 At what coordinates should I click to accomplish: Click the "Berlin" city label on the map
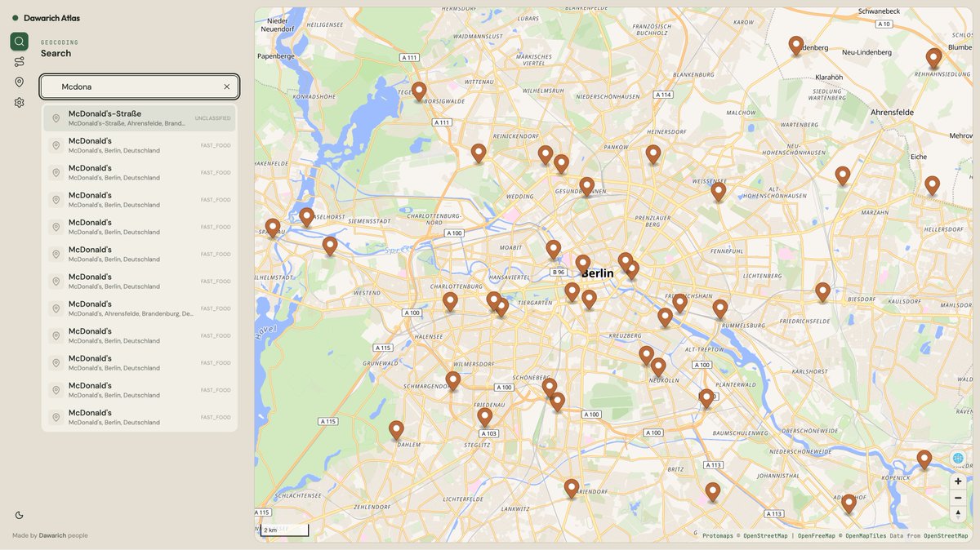coord(598,274)
